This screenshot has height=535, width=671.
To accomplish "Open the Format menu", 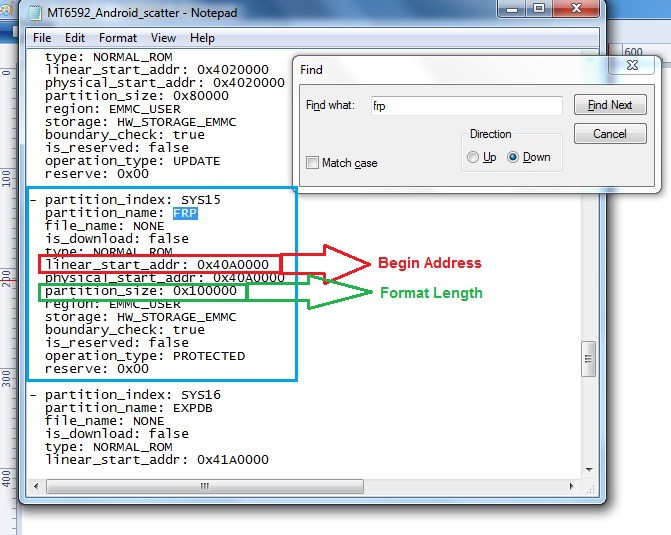I will (118, 38).
